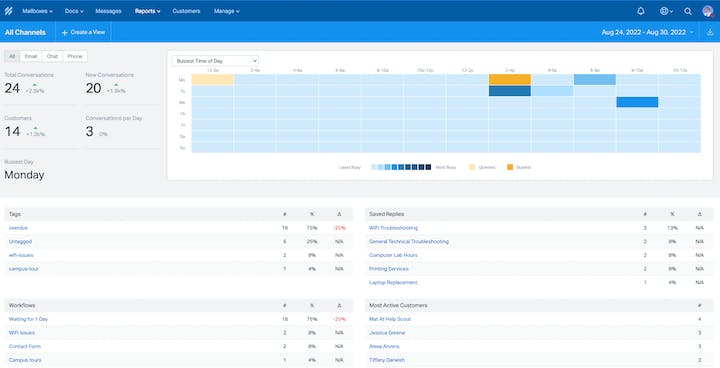Click the All Channels header title

pyautogui.click(x=25, y=32)
